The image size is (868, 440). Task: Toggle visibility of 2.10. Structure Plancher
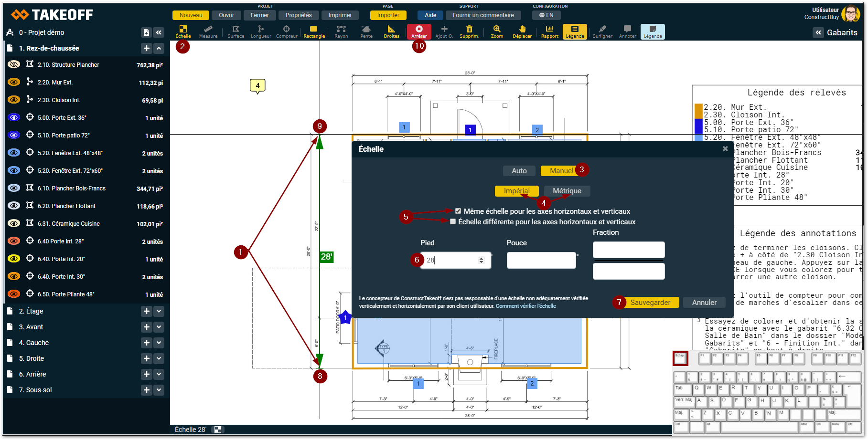coord(14,64)
